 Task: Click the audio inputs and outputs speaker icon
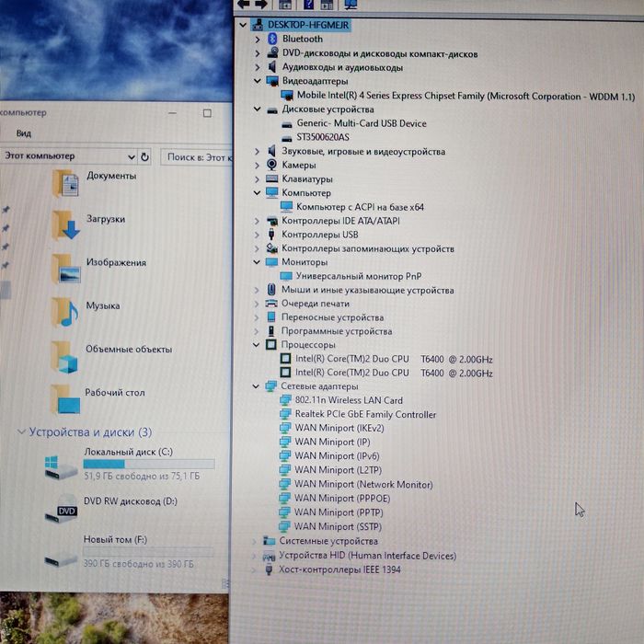coord(272,67)
